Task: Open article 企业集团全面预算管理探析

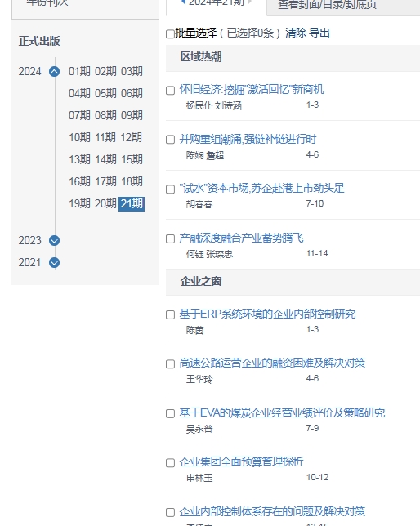Action: [241, 461]
